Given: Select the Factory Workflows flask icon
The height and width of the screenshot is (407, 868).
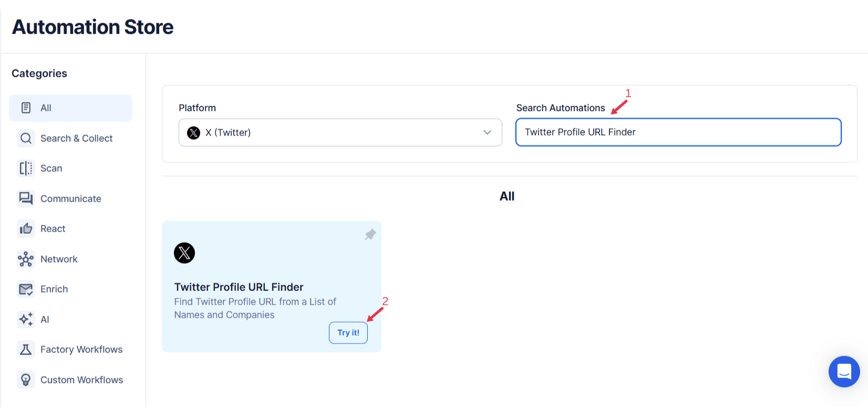Looking at the screenshot, I should [x=26, y=349].
